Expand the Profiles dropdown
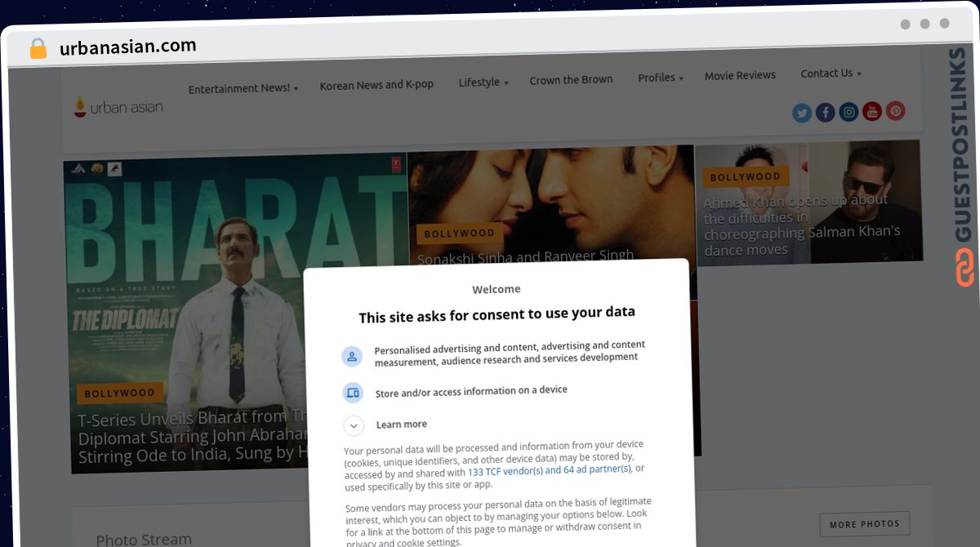 [x=661, y=78]
